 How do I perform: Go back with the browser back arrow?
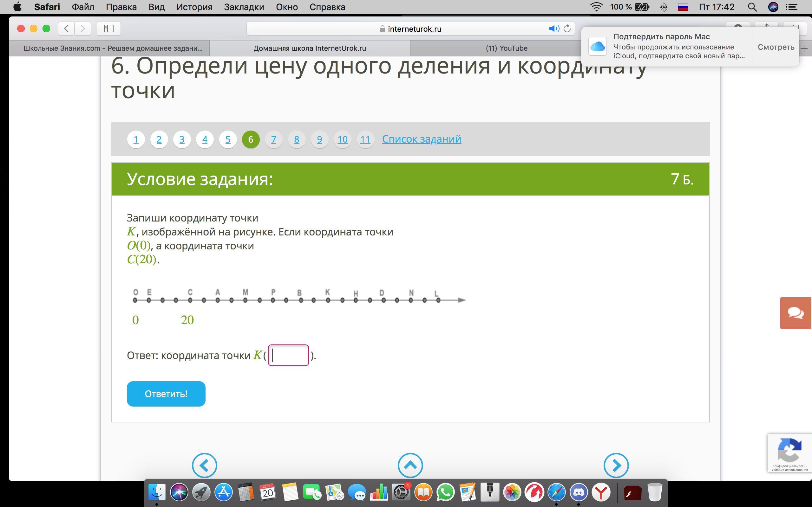coord(66,29)
